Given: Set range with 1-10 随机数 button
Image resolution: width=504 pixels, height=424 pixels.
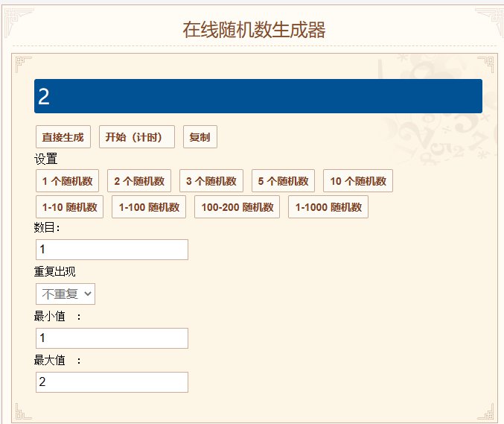Looking at the screenshot, I should pos(69,207).
